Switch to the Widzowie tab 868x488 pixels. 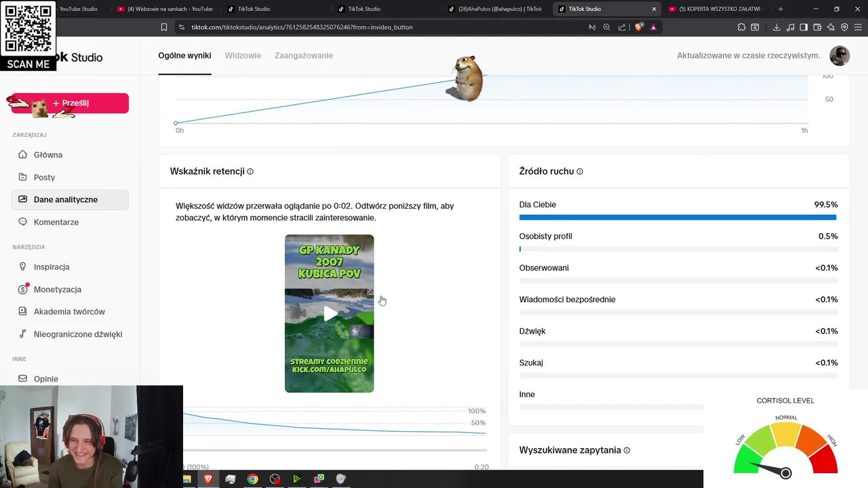pyautogui.click(x=243, y=56)
